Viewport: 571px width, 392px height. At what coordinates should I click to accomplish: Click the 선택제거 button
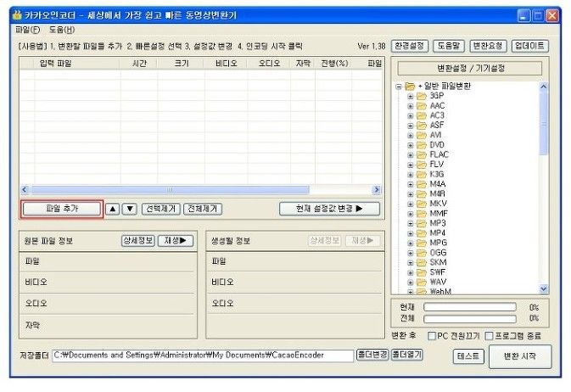click(160, 209)
